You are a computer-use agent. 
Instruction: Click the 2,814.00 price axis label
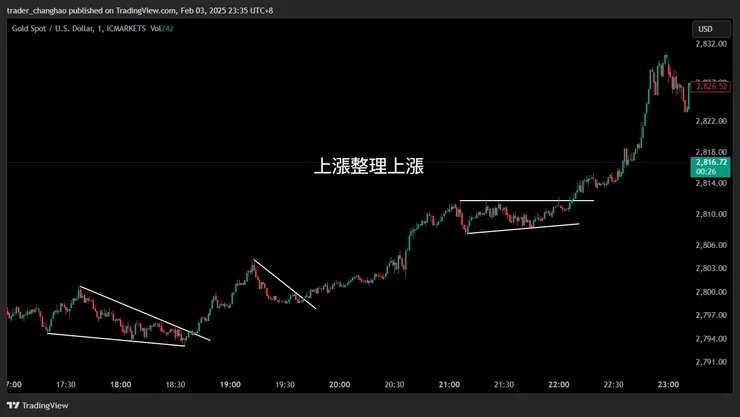click(x=711, y=183)
